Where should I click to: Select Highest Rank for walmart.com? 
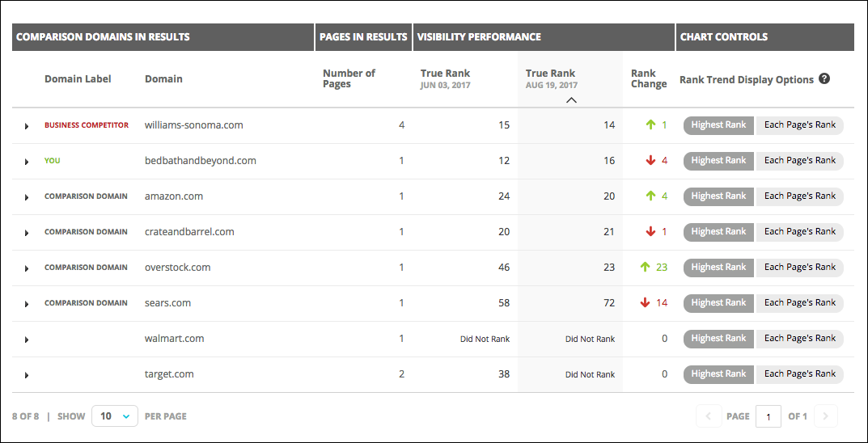[718, 339]
